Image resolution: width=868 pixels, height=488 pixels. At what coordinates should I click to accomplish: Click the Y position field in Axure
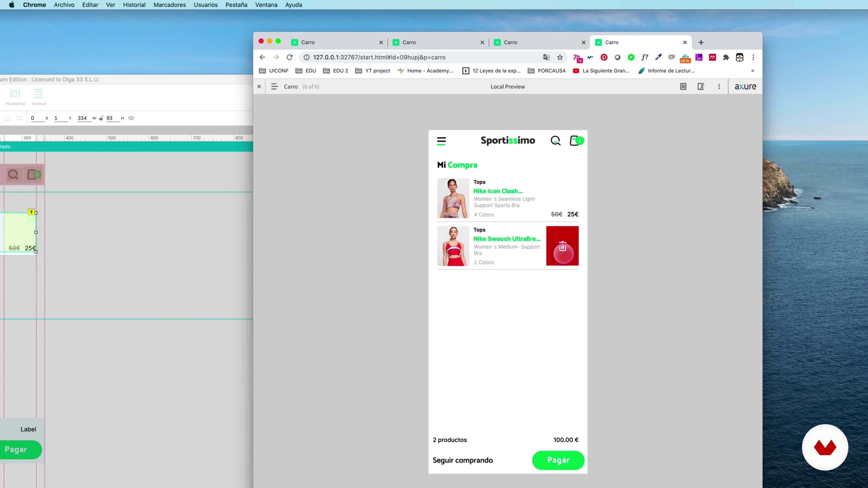tap(61, 118)
